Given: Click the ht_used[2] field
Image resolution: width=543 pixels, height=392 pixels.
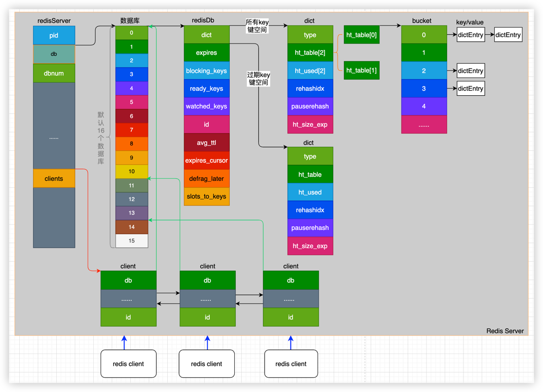Looking at the screenshot, I should (x=310, y=70).
